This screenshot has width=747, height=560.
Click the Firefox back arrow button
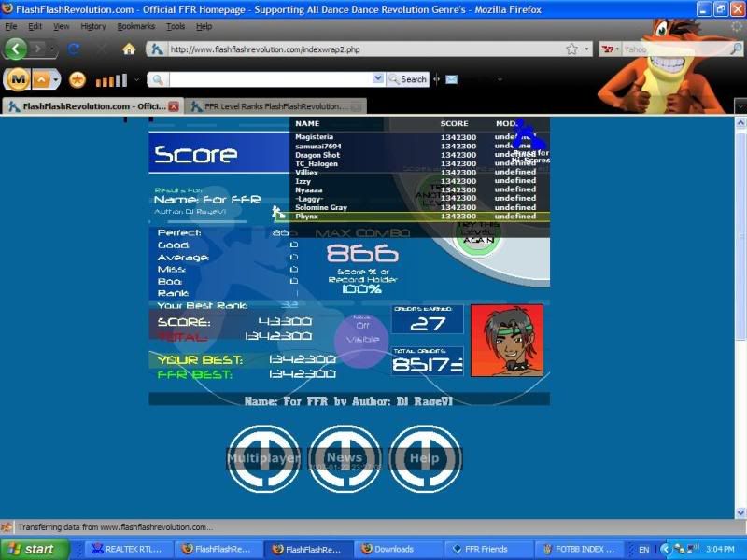[16, 49]
